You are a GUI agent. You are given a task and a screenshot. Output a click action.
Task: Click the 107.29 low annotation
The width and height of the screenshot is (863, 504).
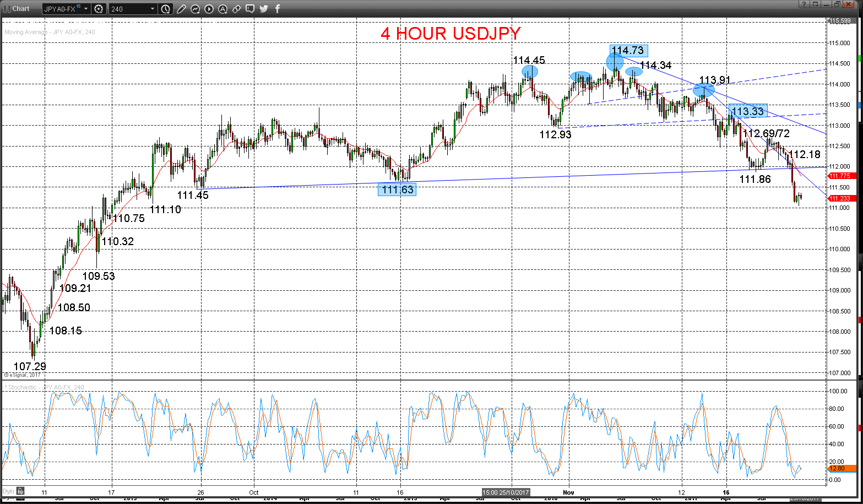30,366
